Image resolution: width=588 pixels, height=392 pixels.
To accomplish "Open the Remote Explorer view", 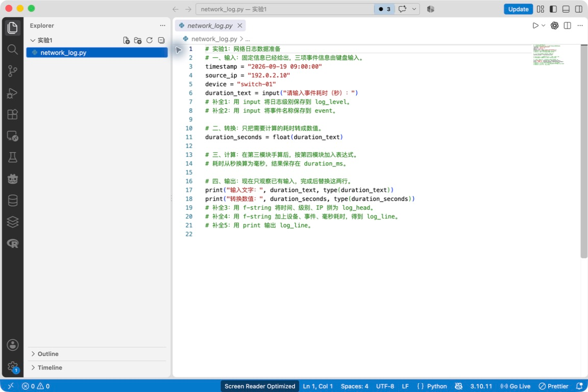I will click(x=12, y=136).
